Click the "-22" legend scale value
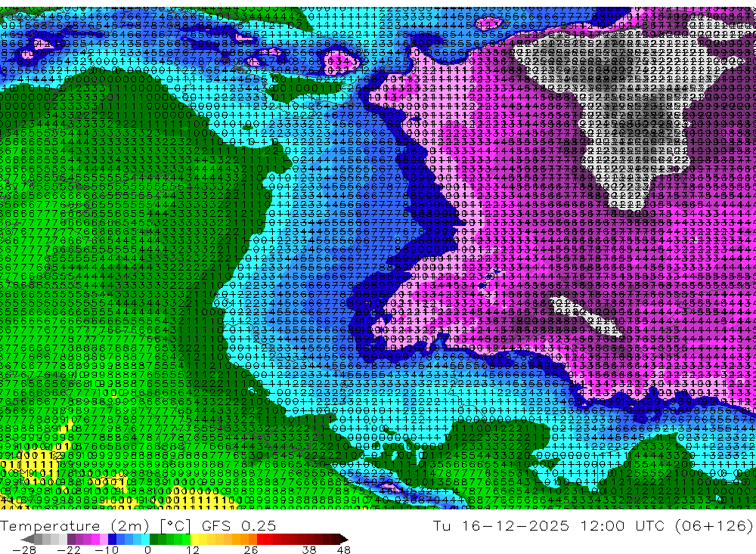Image resolution: width=756 pixels, height=554 pixels. [x=69, y=549]
